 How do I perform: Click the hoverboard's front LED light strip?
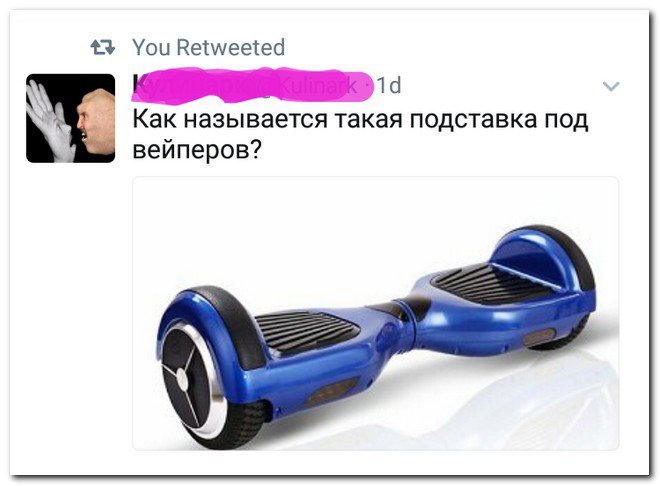(x=333, y=391)
